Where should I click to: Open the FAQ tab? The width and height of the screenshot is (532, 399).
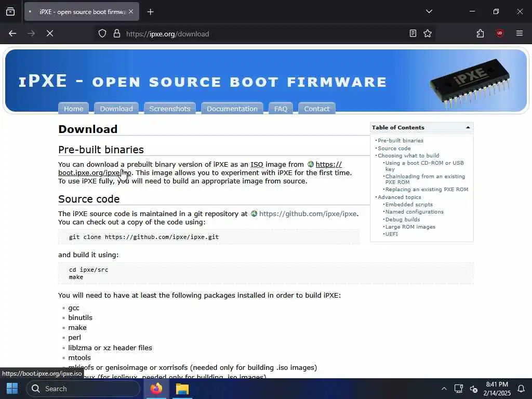tap(281, 109)
